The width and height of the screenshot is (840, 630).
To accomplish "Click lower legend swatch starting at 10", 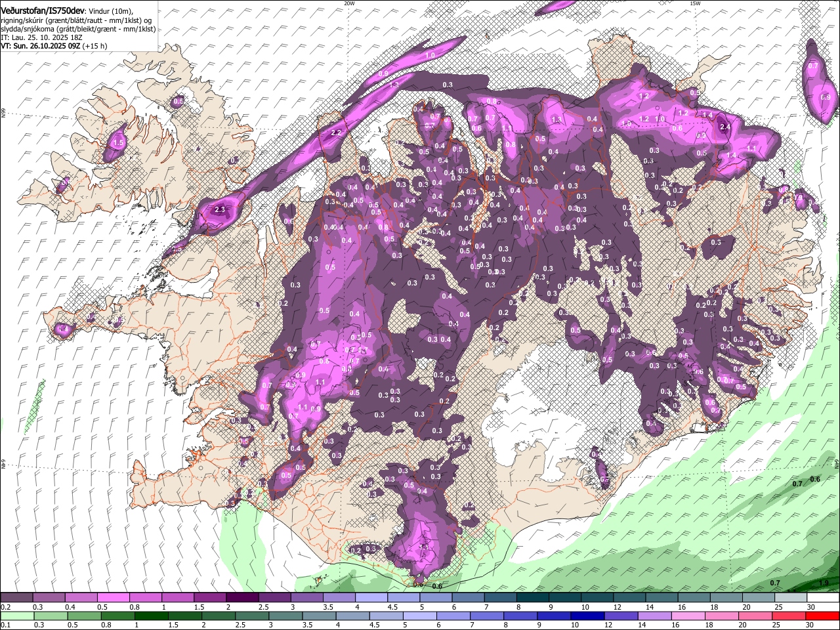I will pos(589,616).
